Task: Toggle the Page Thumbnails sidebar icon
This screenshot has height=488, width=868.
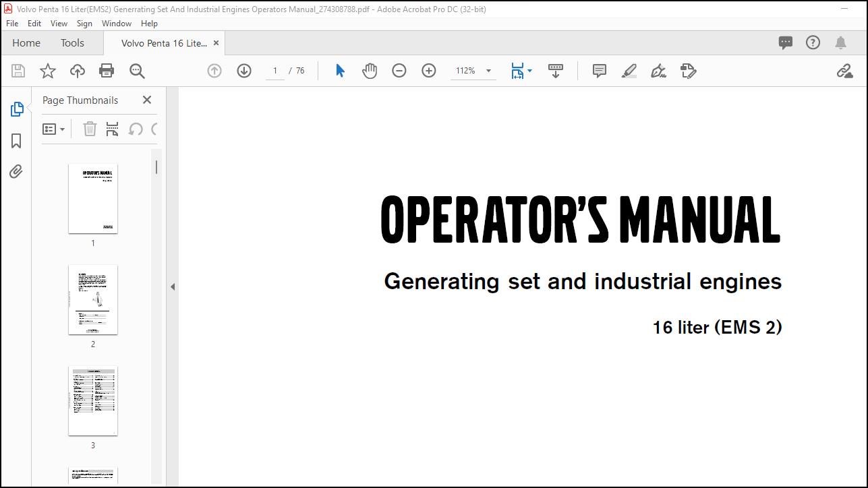Action: pyautogui.click(x=17, y=109)
